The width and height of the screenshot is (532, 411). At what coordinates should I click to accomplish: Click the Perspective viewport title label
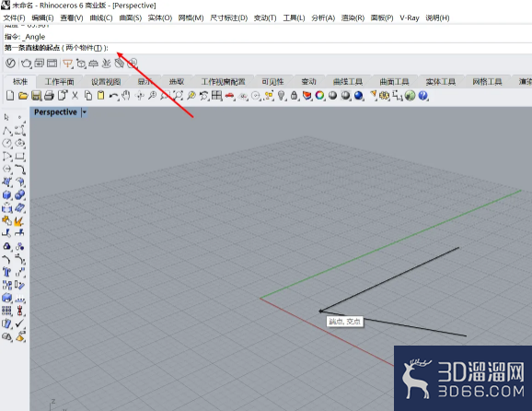point(55,112)
